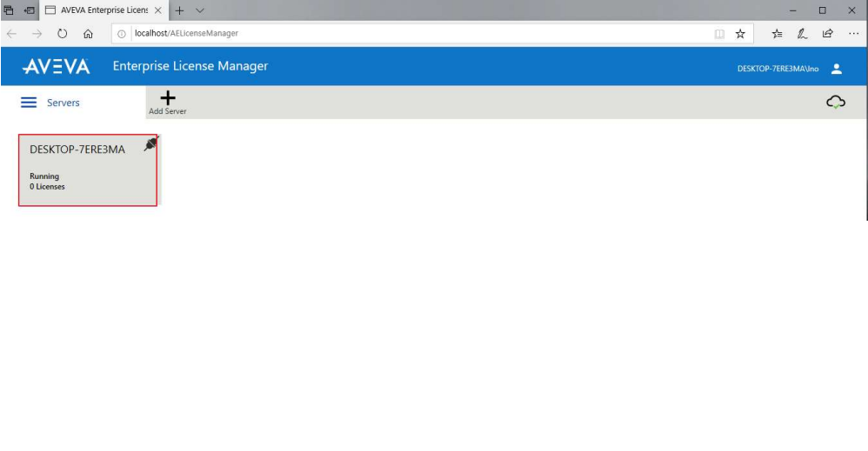Minimize the browser window
The width and height of the screenshot is (868, 451).
(x=792, y=10)
